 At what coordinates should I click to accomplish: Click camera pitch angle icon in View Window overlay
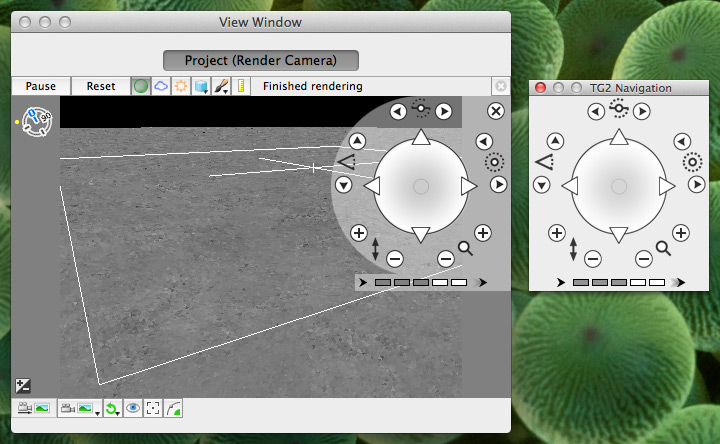[347, 162]
